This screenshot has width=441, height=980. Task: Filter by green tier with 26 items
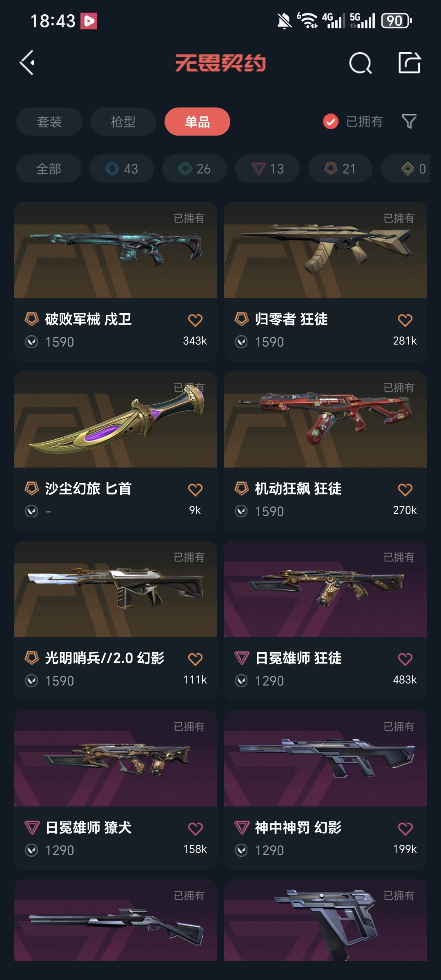194,169
